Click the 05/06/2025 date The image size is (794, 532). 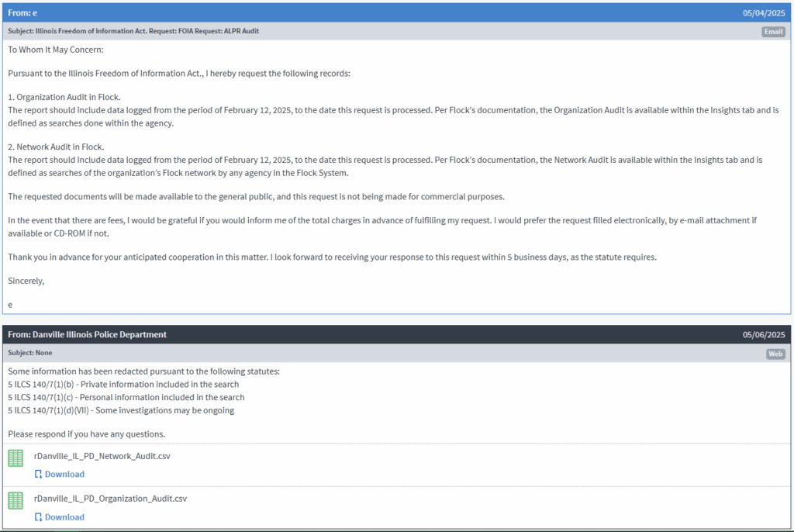pyautogui.click(x=764, y=335)
